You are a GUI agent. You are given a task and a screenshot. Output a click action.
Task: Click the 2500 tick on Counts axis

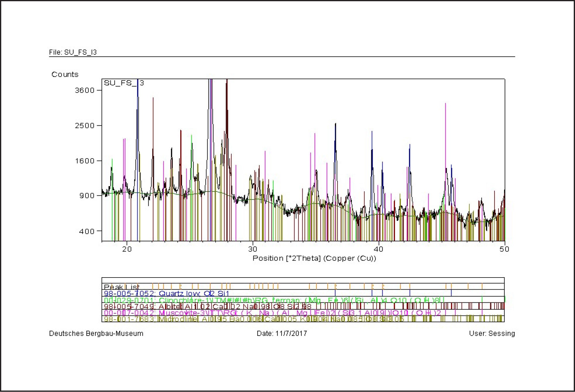85,126
